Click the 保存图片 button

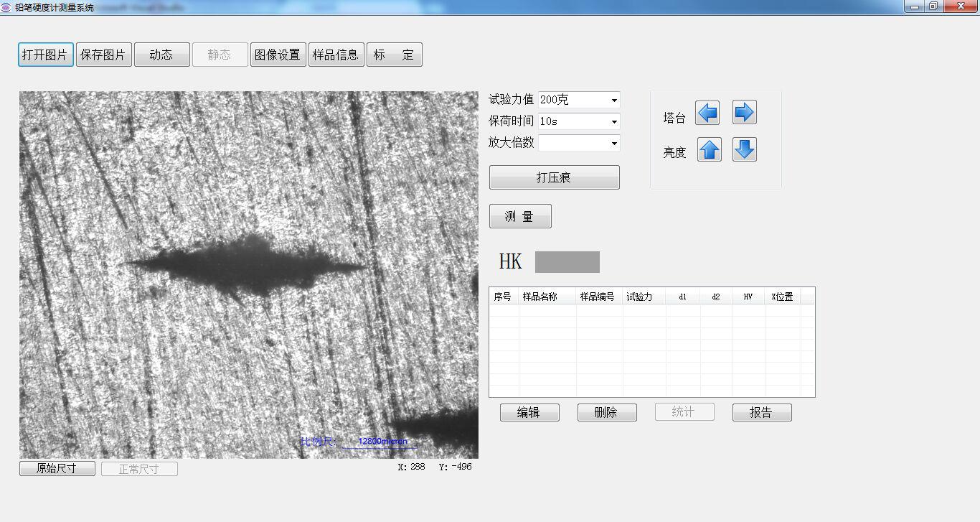[x=103, y=55]
